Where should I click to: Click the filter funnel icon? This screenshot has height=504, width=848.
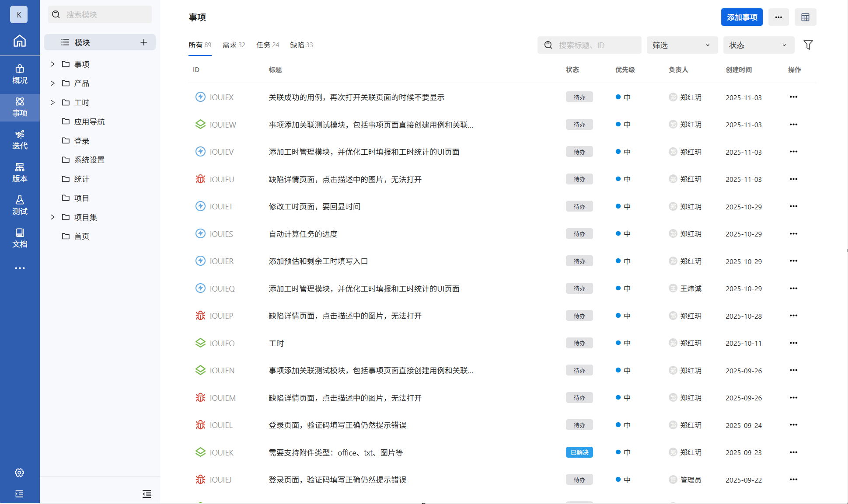pos(808,45)
